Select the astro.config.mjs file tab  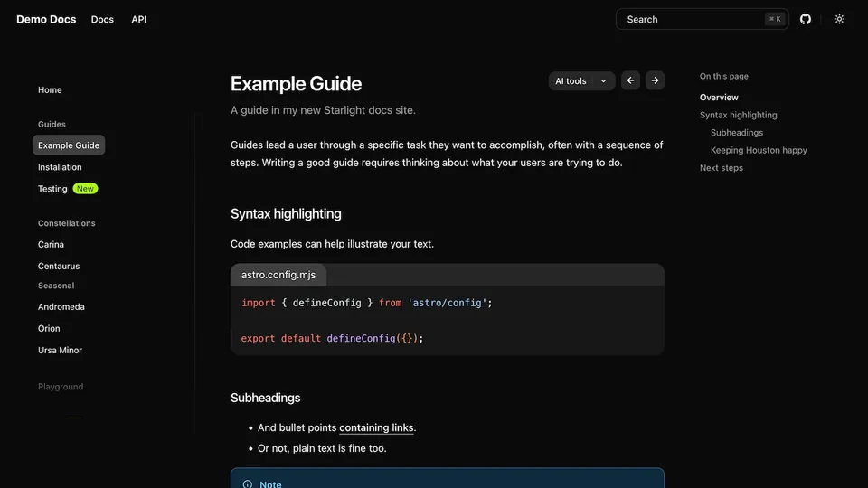click(278, 275)
